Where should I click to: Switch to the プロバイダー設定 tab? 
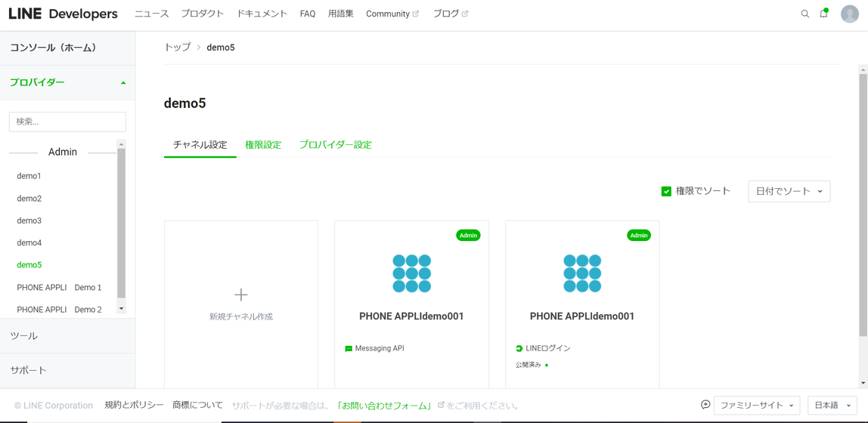tap(336, 145)
